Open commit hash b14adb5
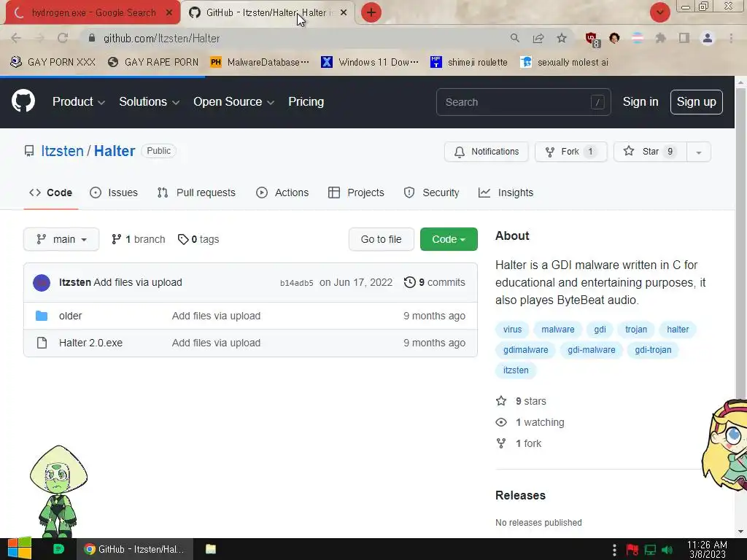This screenshot has width=747, height=560. pos(296,283)
